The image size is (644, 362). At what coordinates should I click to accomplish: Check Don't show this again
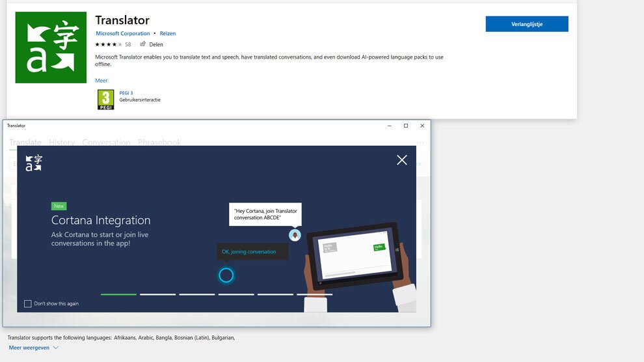(x=27, y=303)
